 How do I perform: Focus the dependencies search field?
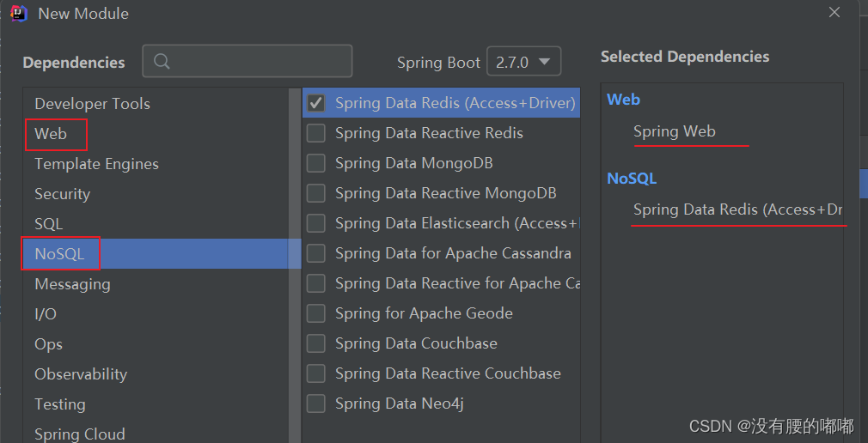point(248,61)
